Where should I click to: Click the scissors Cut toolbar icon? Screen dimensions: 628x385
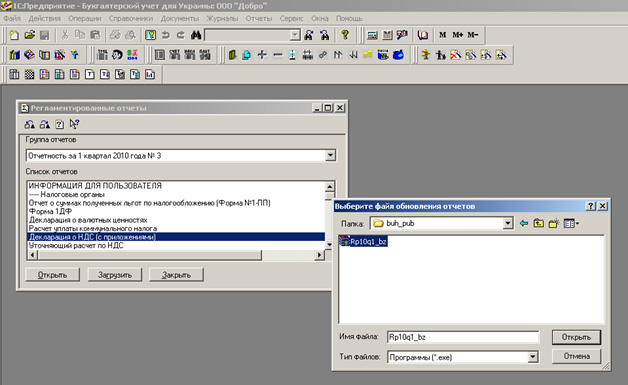pos(64,35)
